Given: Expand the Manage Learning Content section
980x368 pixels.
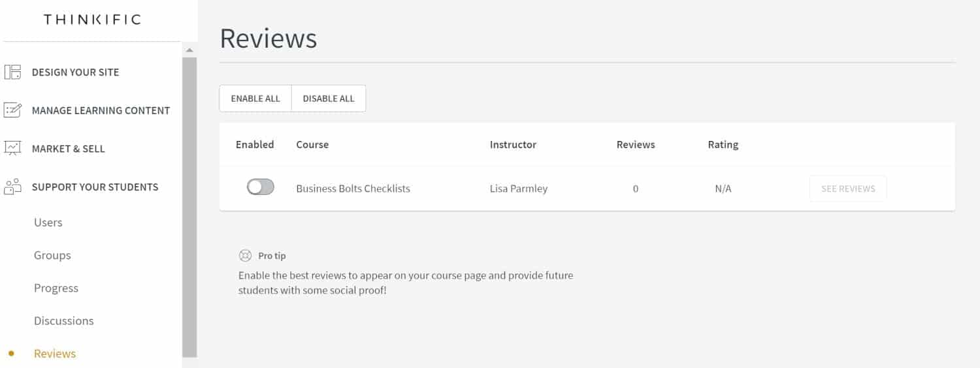Looking at the screenshot, I should (101, 110).
